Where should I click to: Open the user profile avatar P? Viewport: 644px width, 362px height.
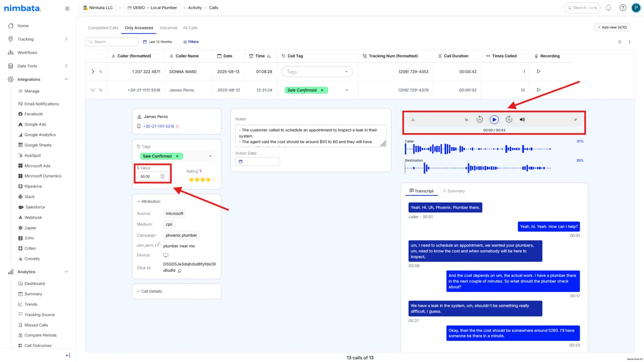click(x=636, y=8)
